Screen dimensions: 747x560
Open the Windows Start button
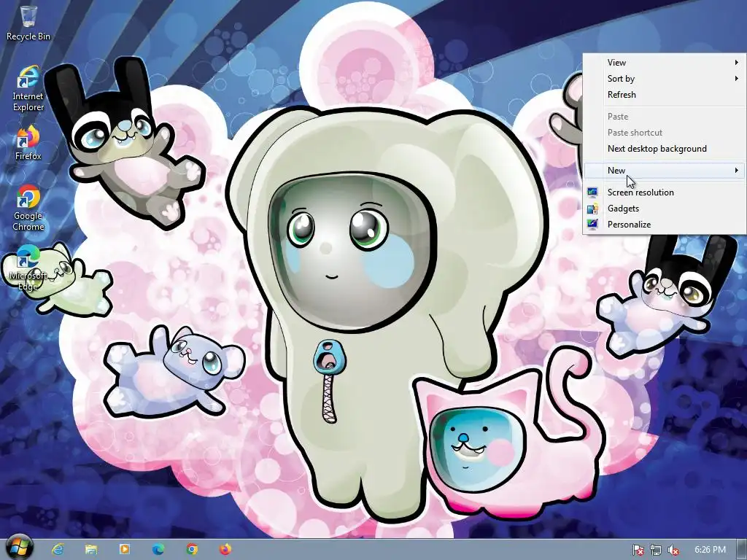[20, 548]
